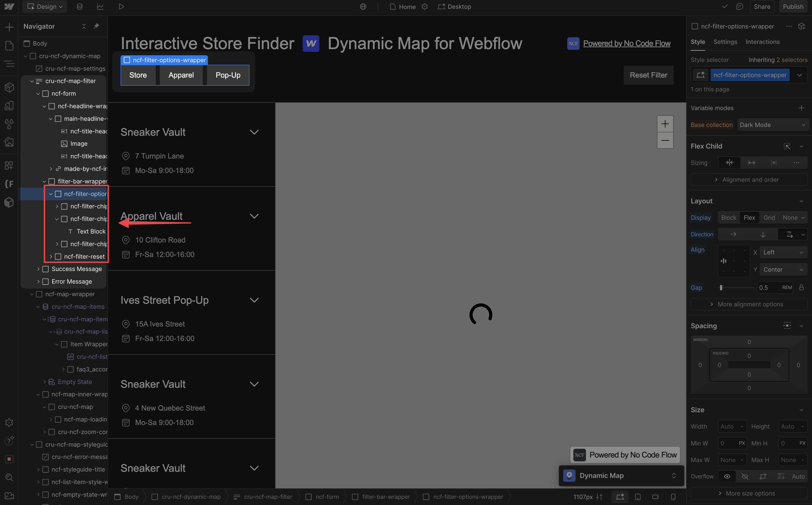Switch to the Interactions tab
This screenshot has width=812, height=505.
tap(763, 42)
